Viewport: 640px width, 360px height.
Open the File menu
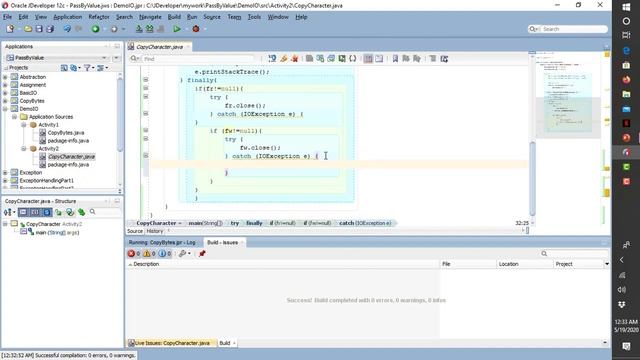click(7, 17)
